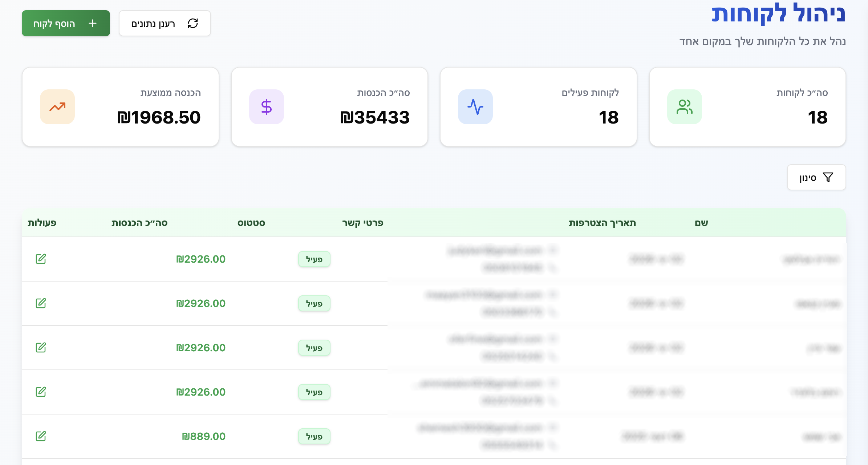
Task: Click the סטטוס column header
Action: 251,223
